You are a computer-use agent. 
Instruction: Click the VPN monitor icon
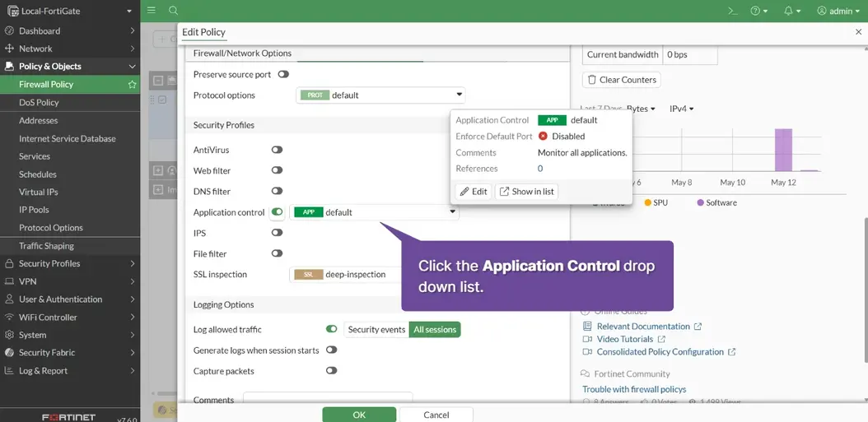click(9, 281)
